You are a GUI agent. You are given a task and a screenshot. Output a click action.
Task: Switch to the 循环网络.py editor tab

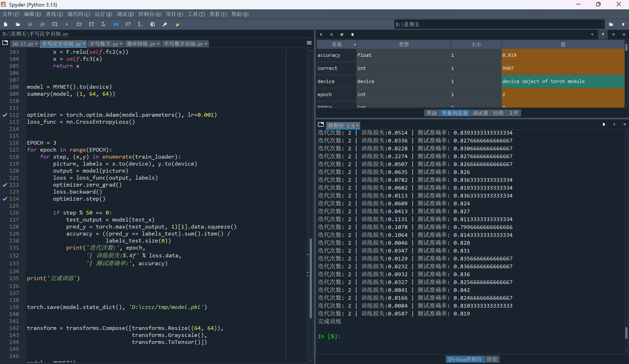click(x=141, y=44)
